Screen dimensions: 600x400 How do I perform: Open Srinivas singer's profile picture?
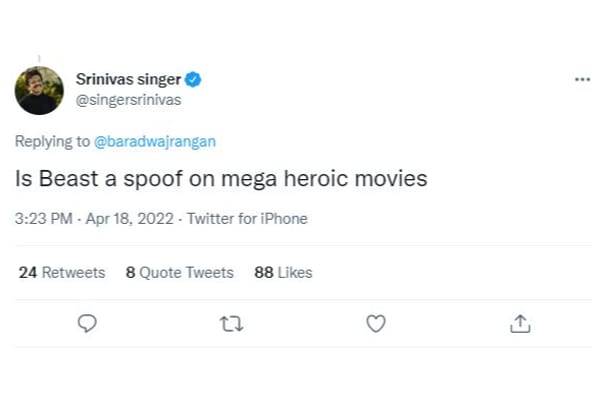39,90
